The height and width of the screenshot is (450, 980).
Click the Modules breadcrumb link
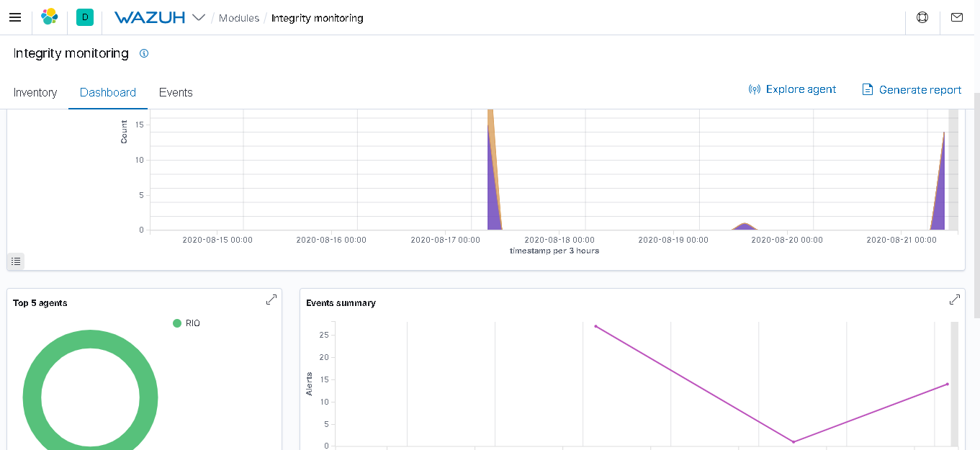[239, 17]
